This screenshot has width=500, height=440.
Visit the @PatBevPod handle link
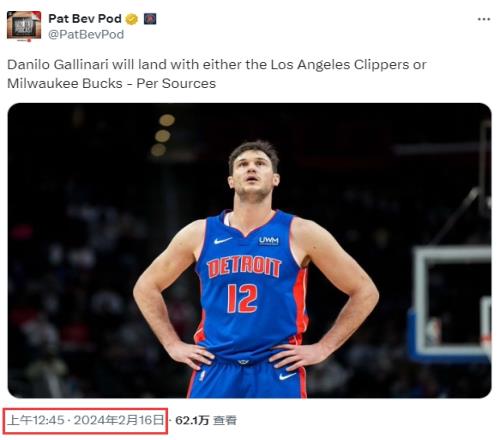click(x=86, y=35)
